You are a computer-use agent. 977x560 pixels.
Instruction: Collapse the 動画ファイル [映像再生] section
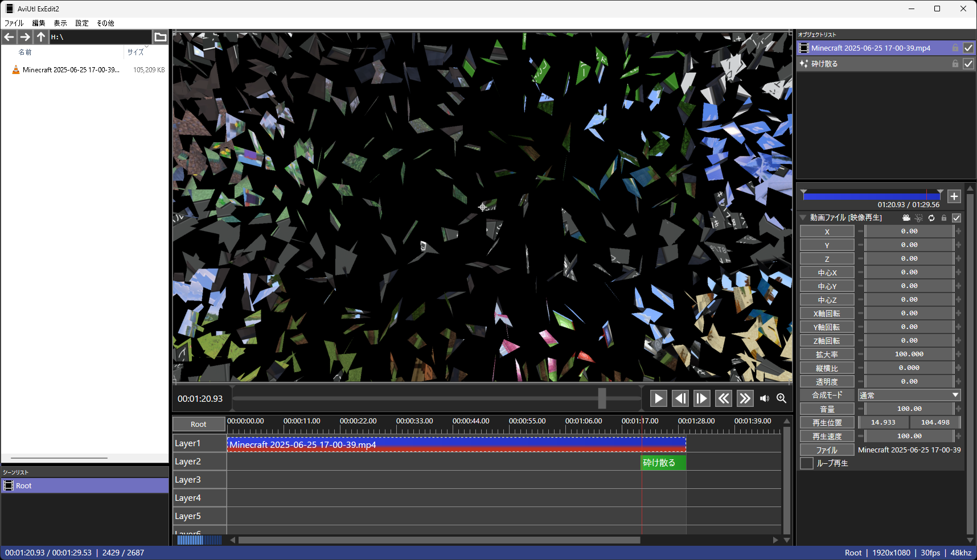click(x=803, y=217)
